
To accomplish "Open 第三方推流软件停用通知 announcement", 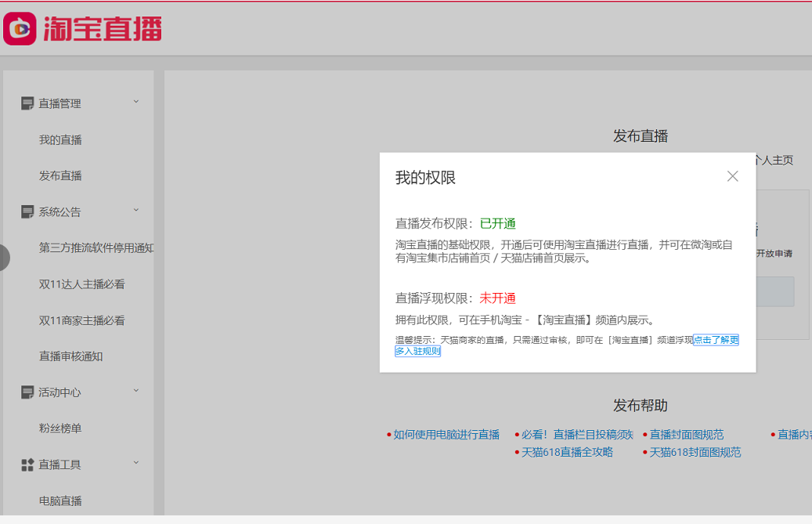I will (x=96, y=248).
